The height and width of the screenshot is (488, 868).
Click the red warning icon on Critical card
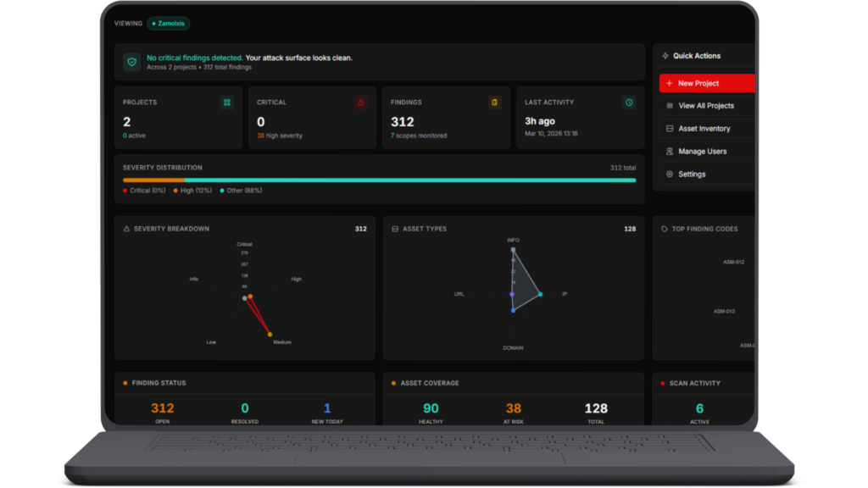tap(360, 103)
